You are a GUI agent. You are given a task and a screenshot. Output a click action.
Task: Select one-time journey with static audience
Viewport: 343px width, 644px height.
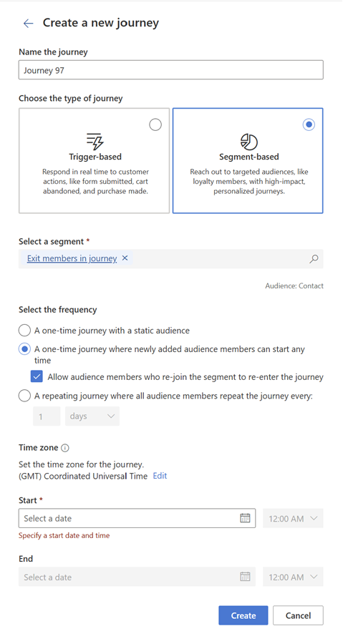tap(24, 330)
